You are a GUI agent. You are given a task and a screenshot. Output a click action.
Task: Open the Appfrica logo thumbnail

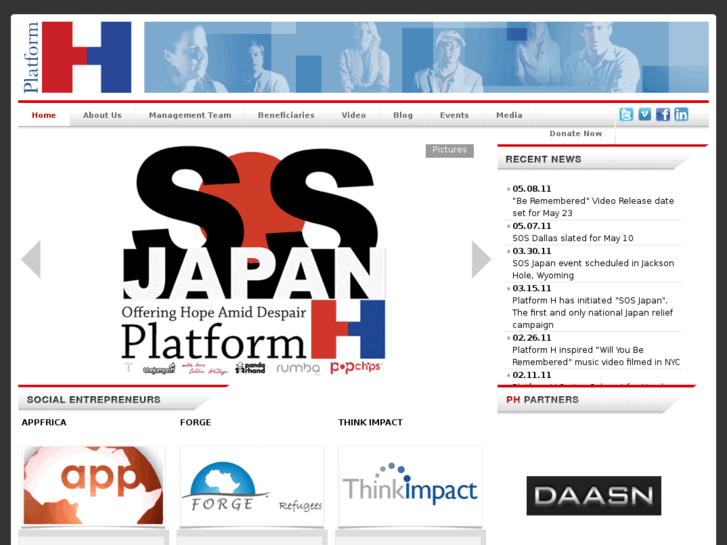click(x=93, y=486)
